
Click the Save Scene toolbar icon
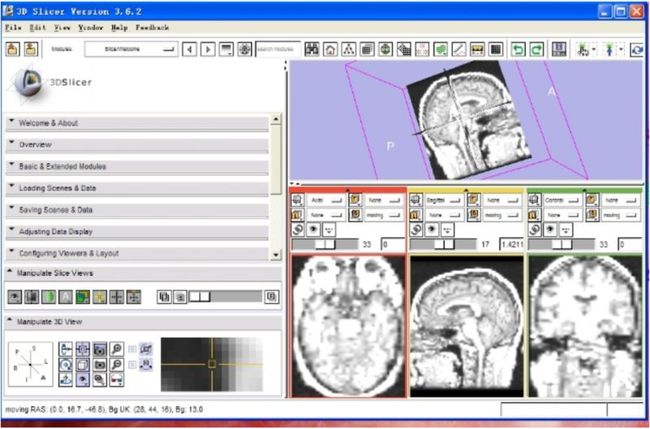[31, 49]
